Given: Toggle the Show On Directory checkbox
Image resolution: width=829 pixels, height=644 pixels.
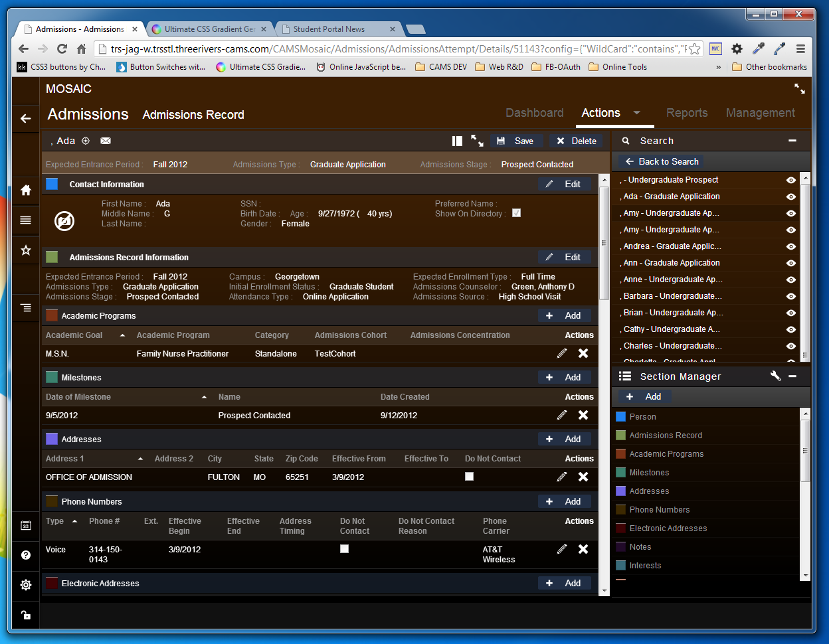Looking at the screenshot, I should [516, 213].
